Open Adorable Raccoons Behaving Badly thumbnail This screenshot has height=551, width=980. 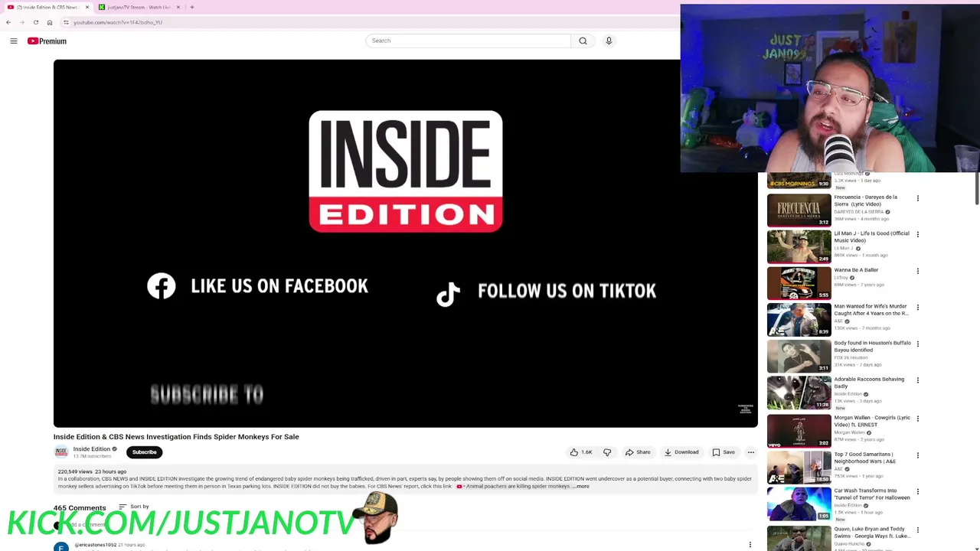click(799, 393)
